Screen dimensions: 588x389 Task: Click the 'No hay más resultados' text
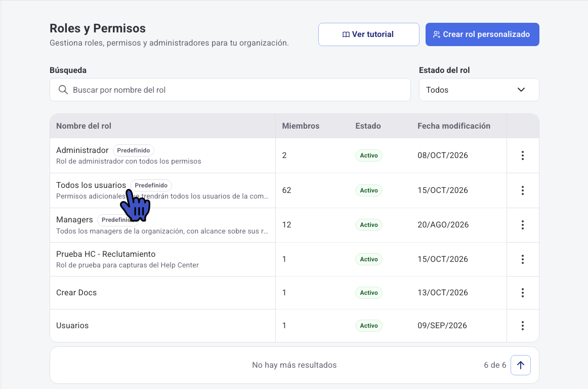coord(295,365)
